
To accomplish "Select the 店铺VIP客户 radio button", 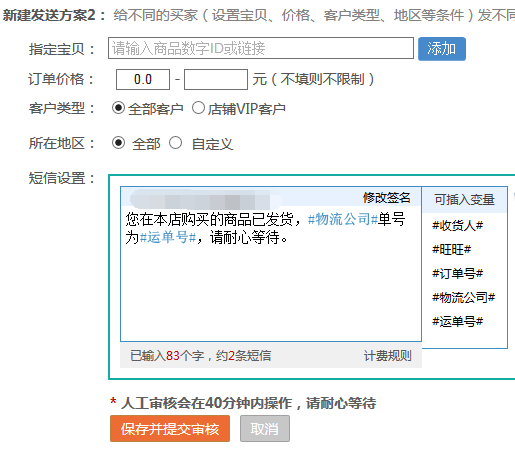I will (x=198, y=108).
